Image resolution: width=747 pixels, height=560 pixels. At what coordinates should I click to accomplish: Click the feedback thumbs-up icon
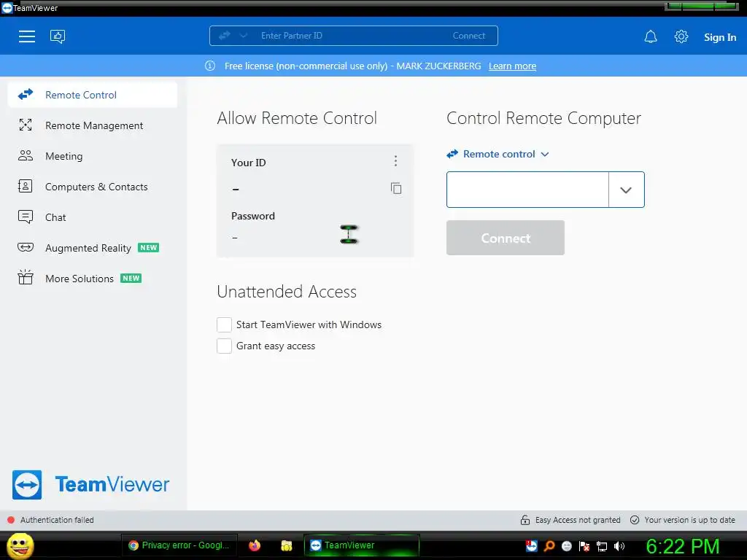coord(58,36)
